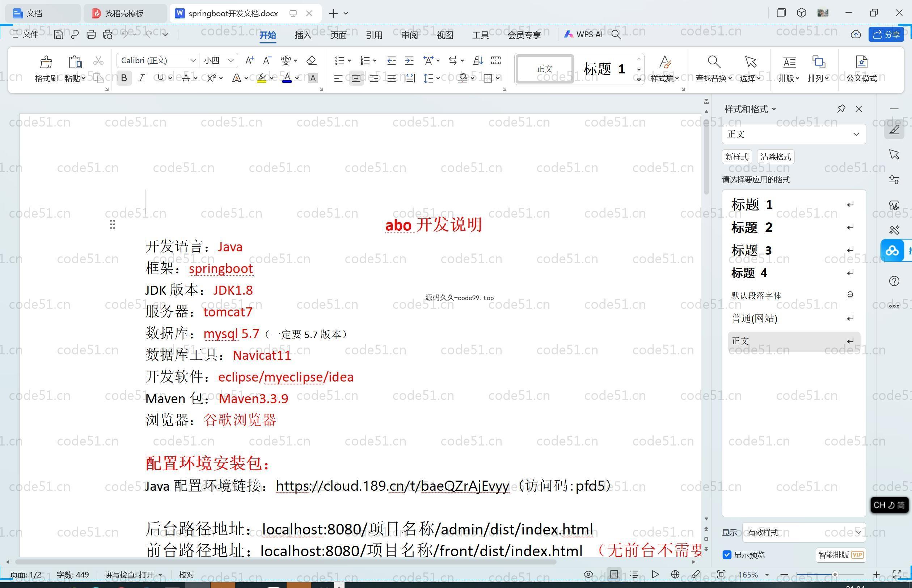Toggle Underline formatting
The height and width of the screenshot is (588, 912).
(x=160, y=78)
